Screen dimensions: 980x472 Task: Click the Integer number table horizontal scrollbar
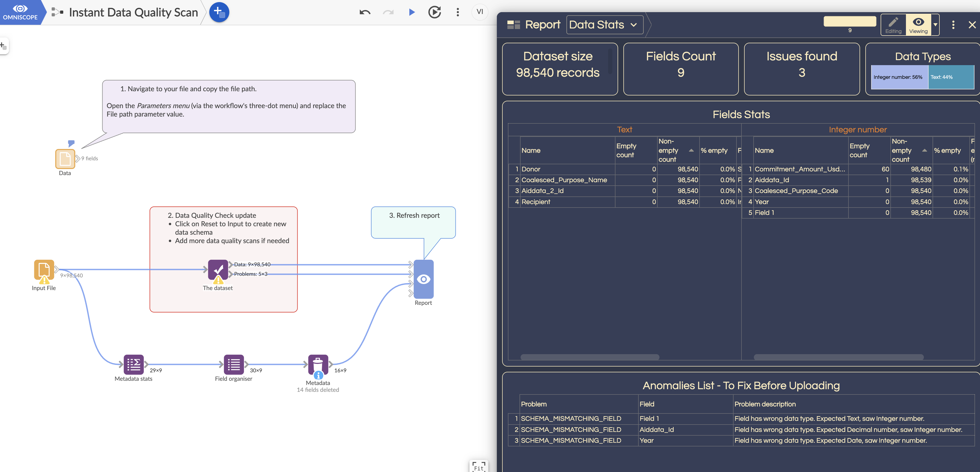pos(838,357)
